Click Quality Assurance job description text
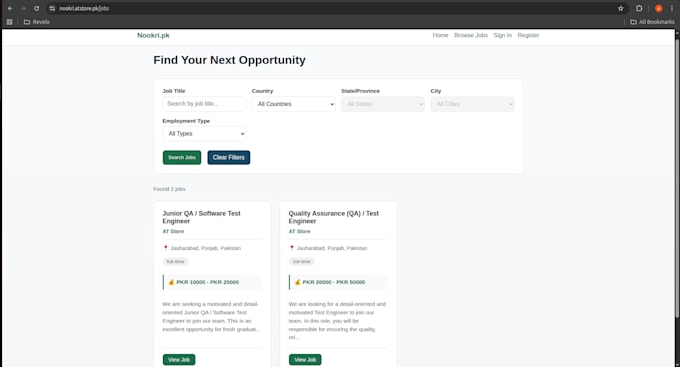Screen dimensions: 680x367 [x=337, y=321]
